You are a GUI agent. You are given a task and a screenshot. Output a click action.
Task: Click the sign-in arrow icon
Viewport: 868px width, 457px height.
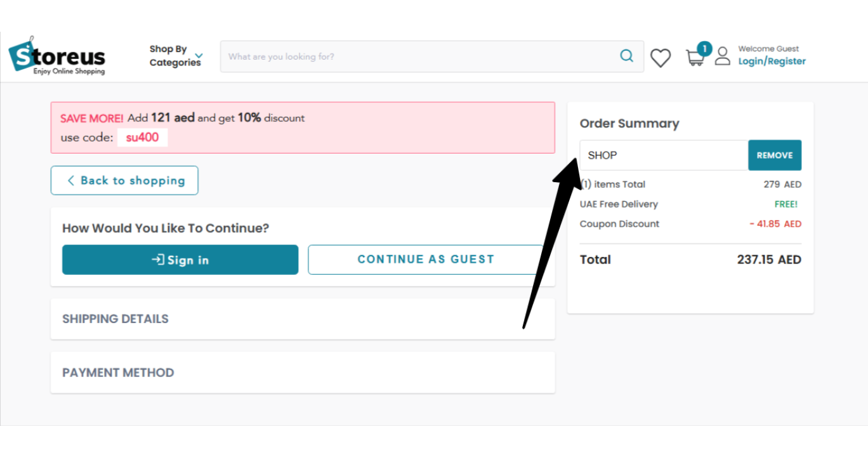158,260
